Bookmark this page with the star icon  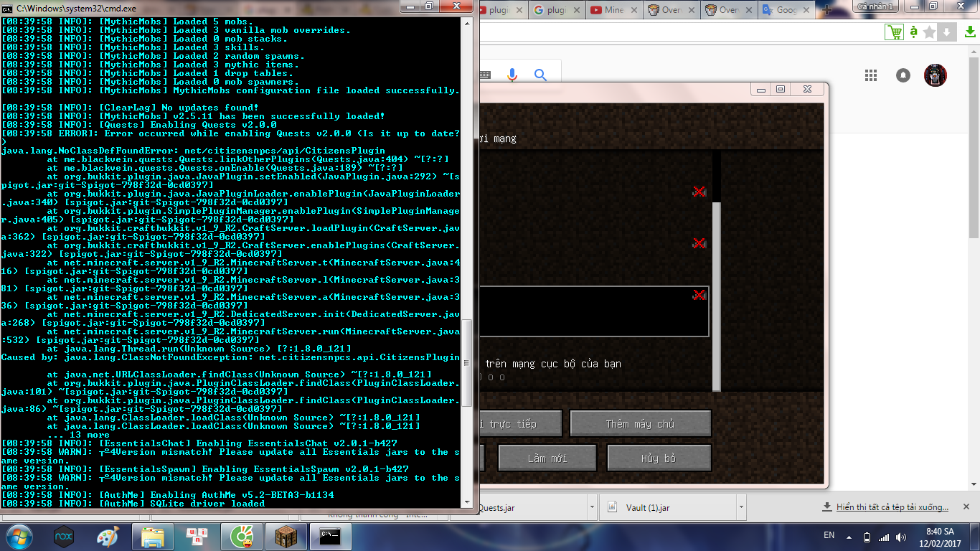[x=930, y=32]
